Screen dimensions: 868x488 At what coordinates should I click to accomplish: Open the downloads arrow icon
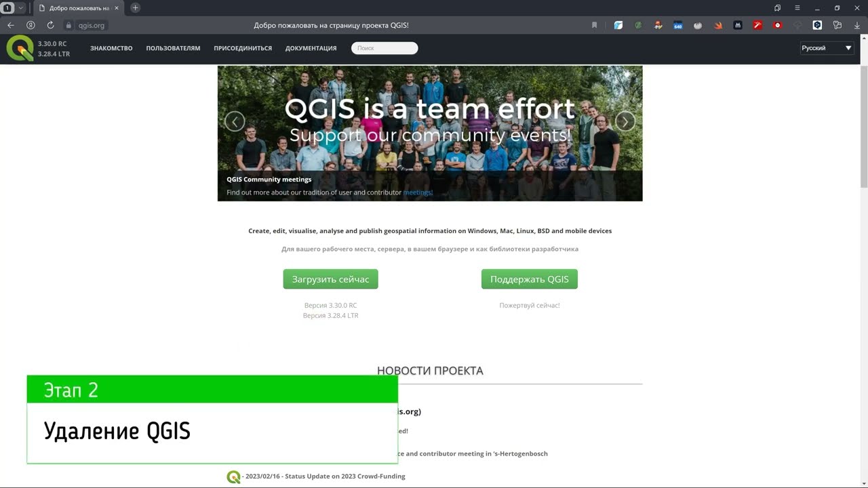click(857, 25)
